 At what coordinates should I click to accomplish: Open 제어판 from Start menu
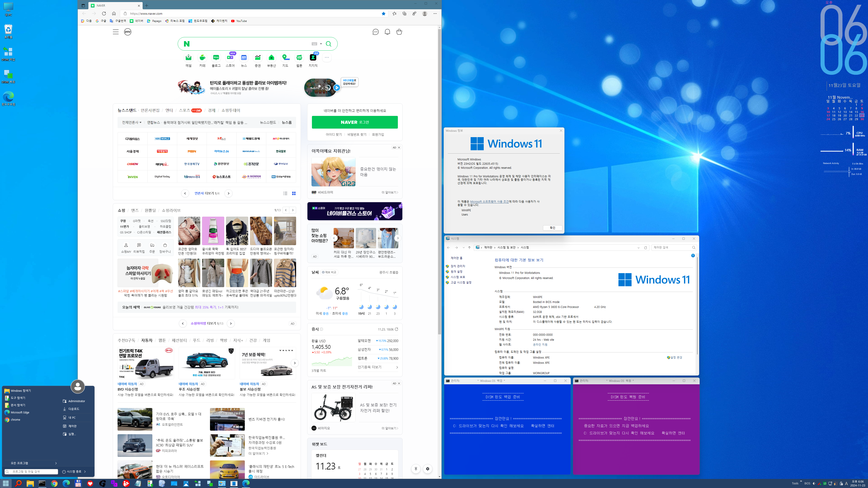click(x=72, y=426)
